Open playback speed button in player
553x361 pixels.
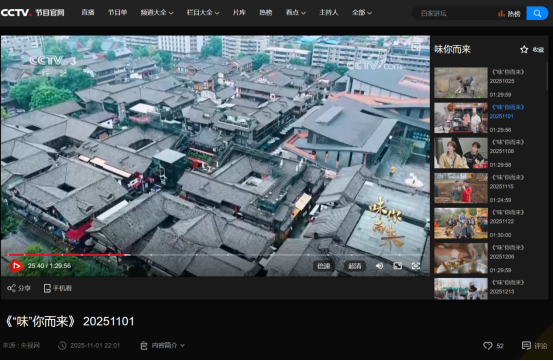(323, 266)
